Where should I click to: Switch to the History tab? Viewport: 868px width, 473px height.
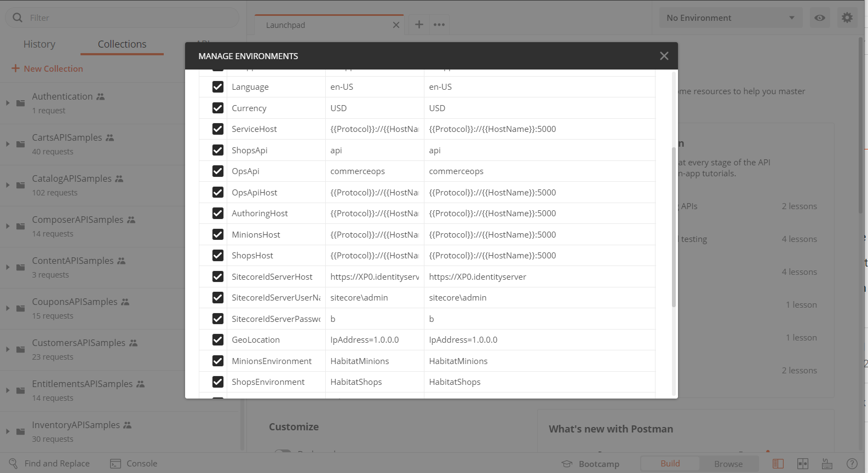coord(39,44)
